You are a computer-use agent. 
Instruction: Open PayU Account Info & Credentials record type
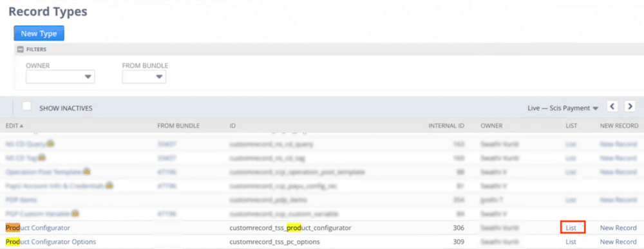(x=55, y=186)
